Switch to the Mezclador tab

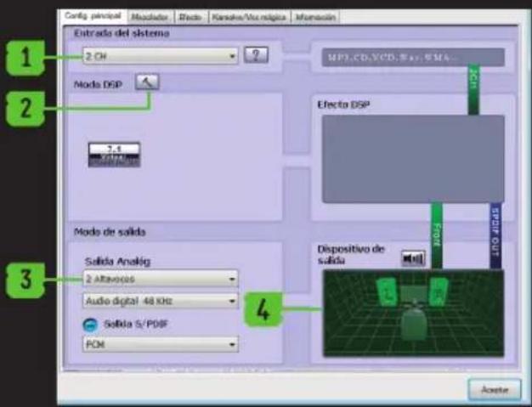[150, 16]
